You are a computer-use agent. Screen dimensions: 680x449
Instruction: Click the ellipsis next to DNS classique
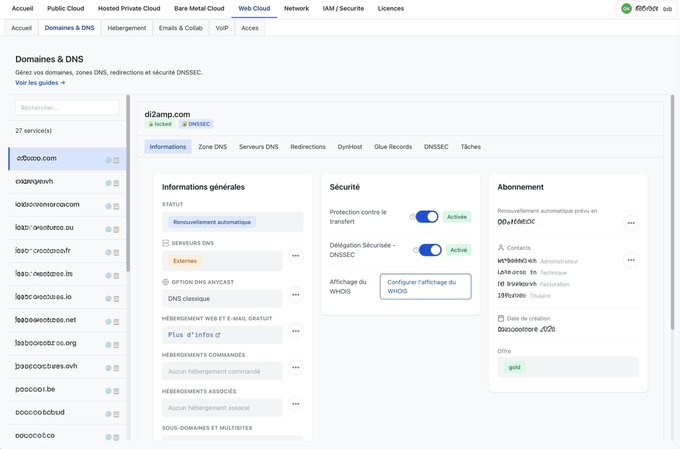coord(295,295)
